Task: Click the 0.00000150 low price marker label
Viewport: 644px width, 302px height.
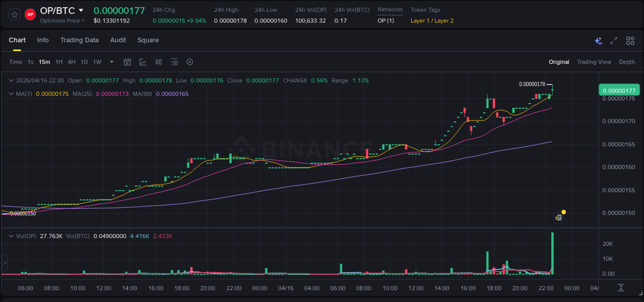Action: click(x=23, y=213)
